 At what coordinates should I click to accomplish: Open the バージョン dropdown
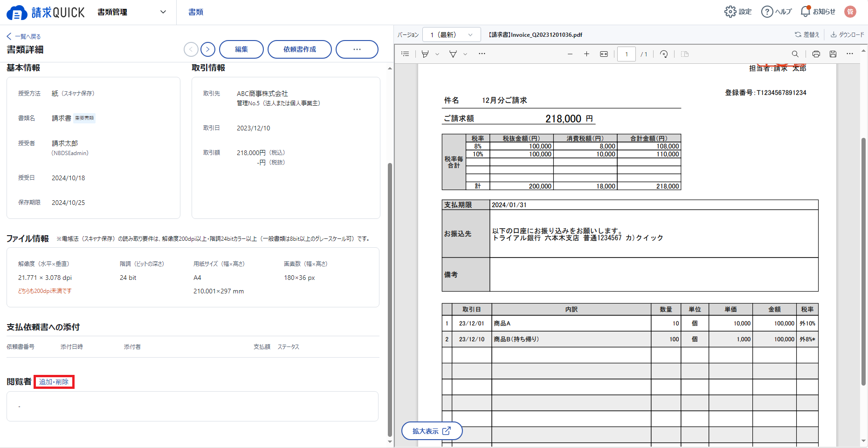click(x=451, y=35)
